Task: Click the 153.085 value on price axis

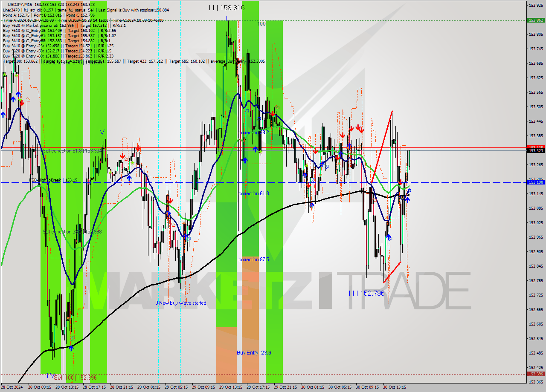Action: pos(536,208)
